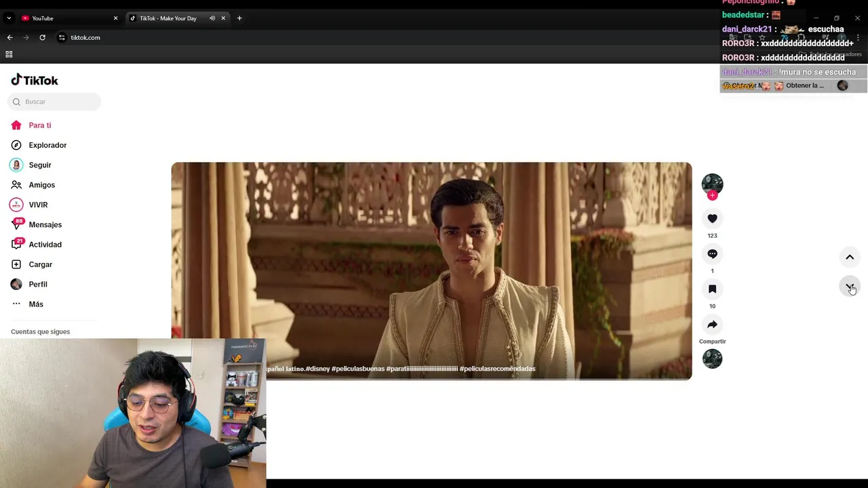Like the video with heart icon
868x488 pixels.
[712, 218]
